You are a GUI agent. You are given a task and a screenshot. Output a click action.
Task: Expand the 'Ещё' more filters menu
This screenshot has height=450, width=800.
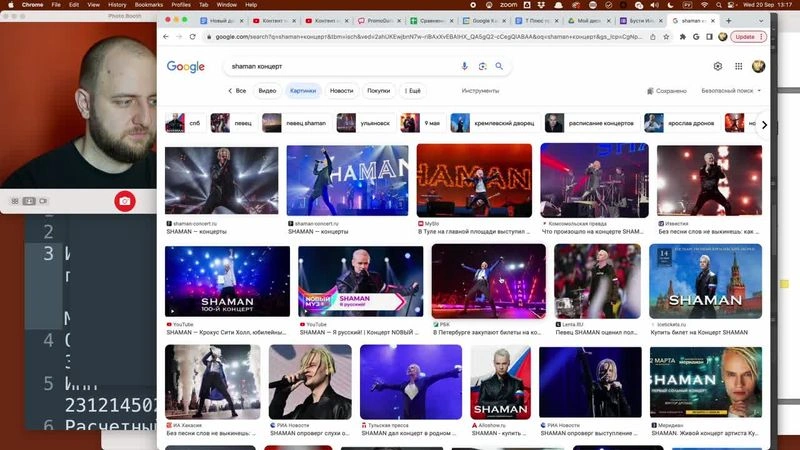413,91
